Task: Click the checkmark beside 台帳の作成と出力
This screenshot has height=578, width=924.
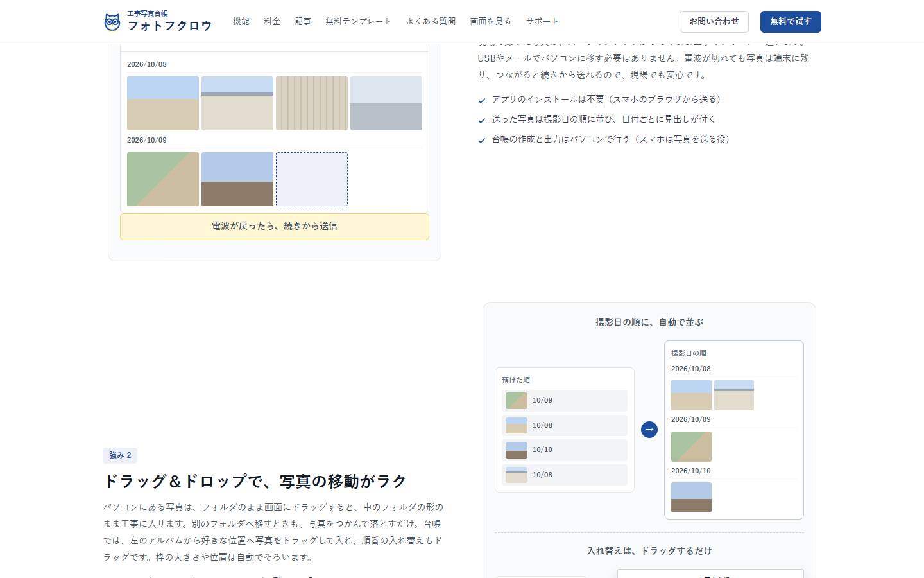Action: (482, 141)
